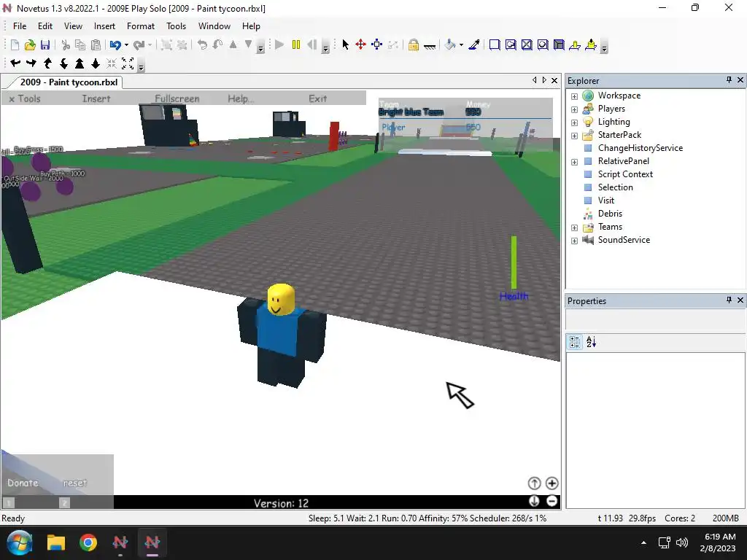This screenshot has height=560, width=747.
Task: Open the Fill color dropdown arrow
Action: point(461,45)
